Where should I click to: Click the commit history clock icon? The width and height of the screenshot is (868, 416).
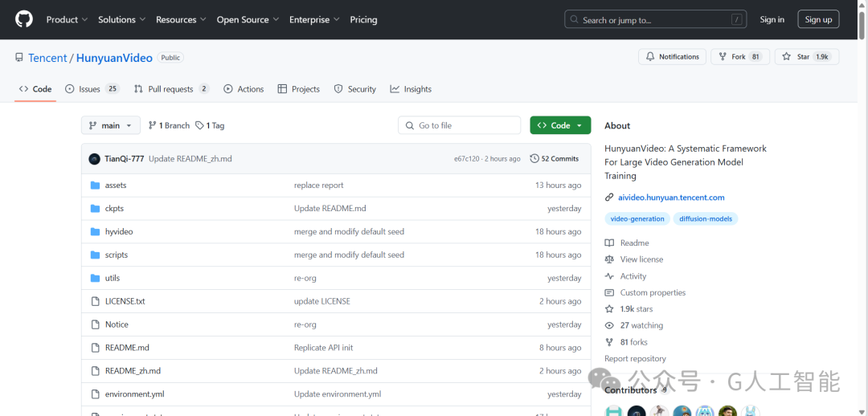coord(534,159)
